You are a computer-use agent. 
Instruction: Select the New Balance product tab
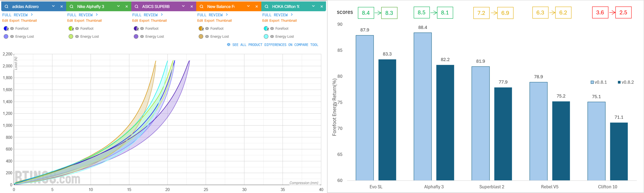pyautogui.click(x=221, y=7)
